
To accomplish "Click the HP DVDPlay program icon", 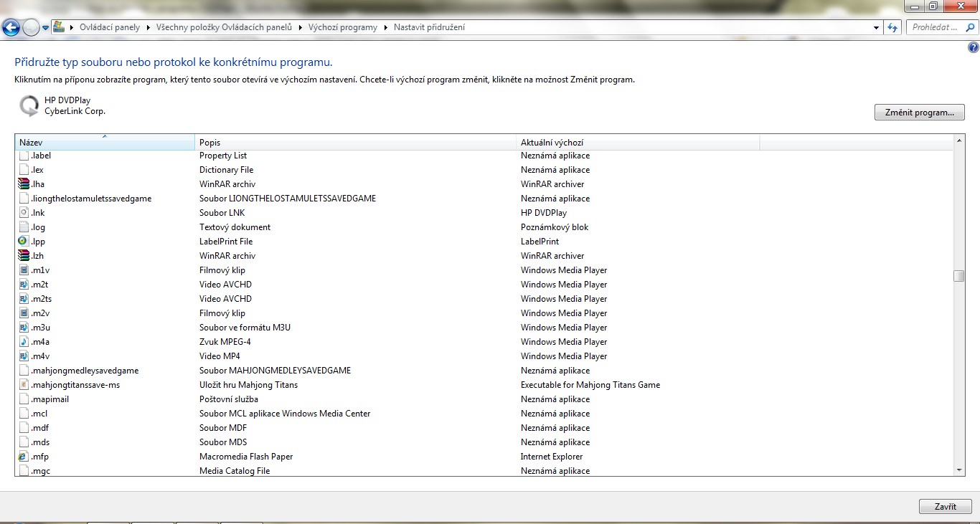I will coord(29,106).
